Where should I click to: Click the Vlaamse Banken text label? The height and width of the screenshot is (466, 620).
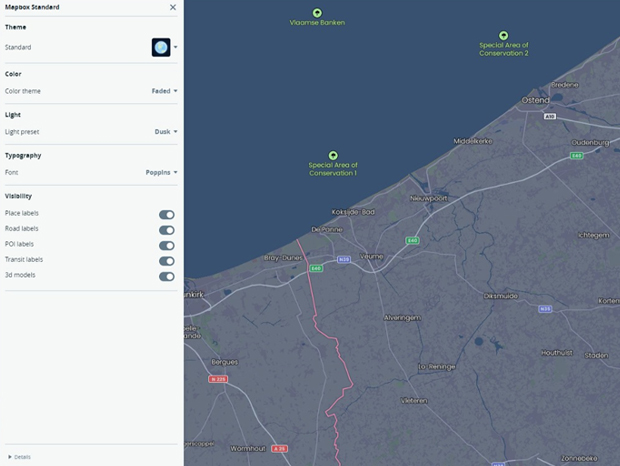(x=317, y=23)
